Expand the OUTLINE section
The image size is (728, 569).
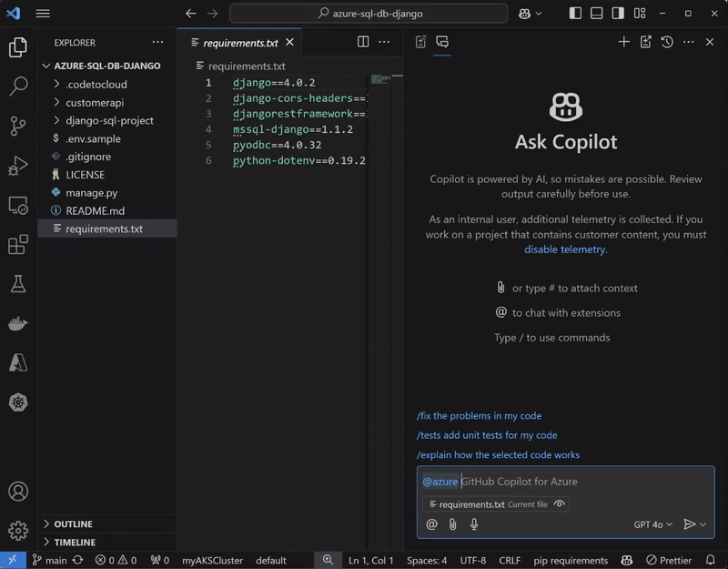(107, 524)
